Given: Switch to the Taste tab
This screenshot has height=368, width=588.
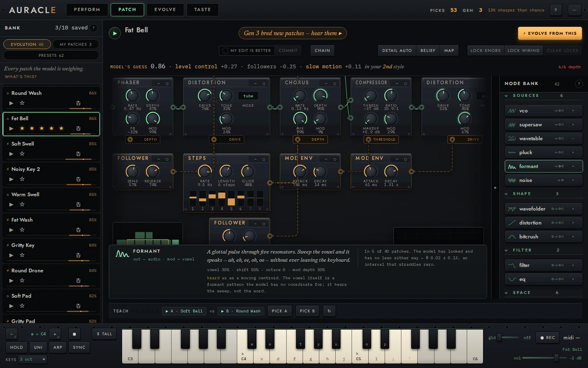Looking at the screenshot, I should pos(203,10).
